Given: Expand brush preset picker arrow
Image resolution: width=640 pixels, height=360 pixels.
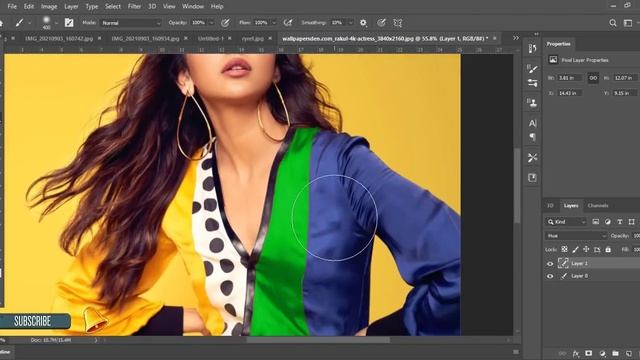Looking at the screenshot, I should pos(56,23).
